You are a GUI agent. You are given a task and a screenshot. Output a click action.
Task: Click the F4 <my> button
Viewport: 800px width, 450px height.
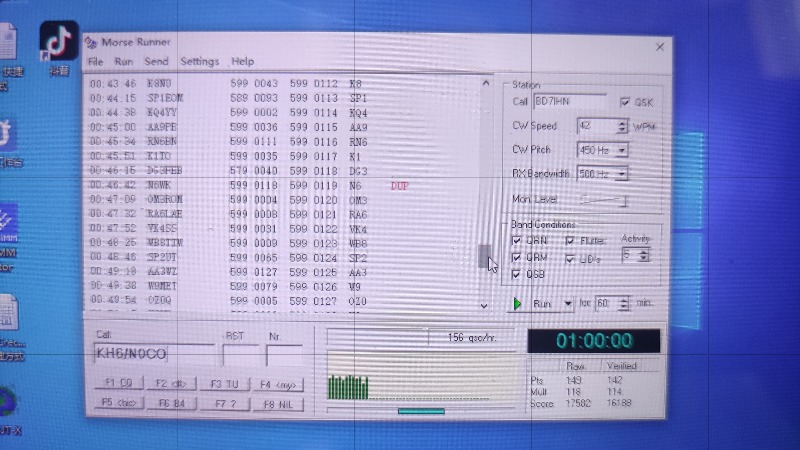pyautogui.click(x=279, y=385)
